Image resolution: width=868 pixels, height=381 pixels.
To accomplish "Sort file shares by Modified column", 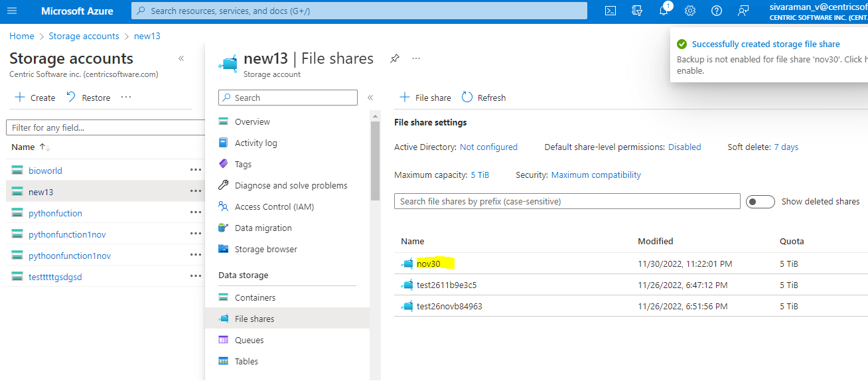I will tap(656, 241).
